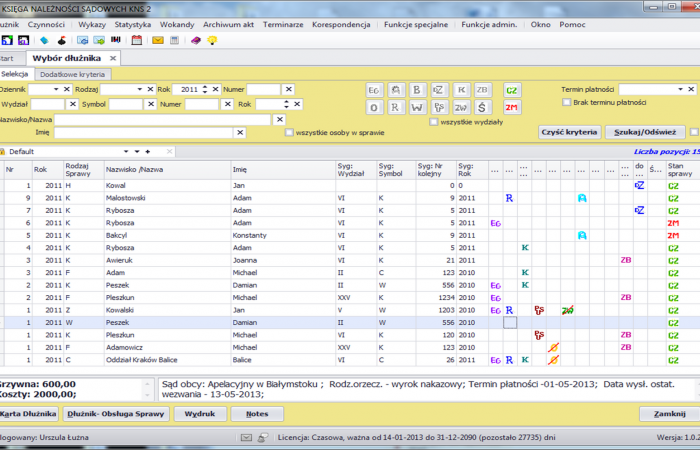700x450 pixels.
Task: Click the black joystick toolbar icon
Action: click(62, 40)
